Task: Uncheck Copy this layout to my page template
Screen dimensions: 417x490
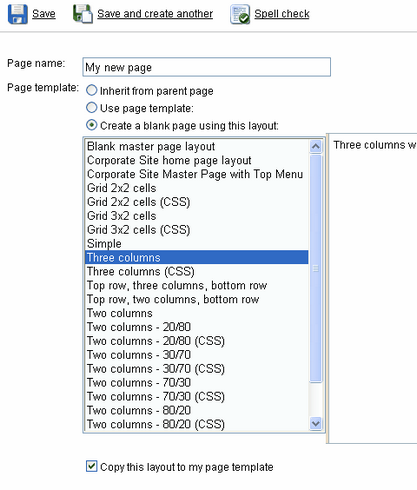Action: 92,466
